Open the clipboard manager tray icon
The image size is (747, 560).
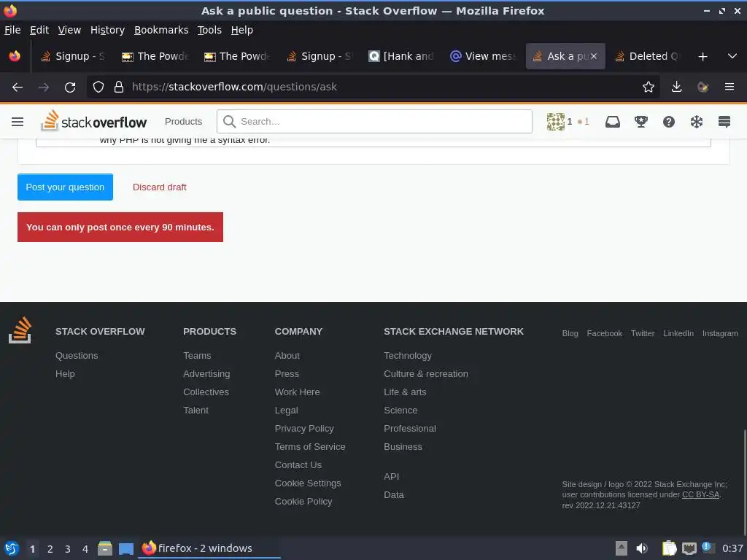670,548
